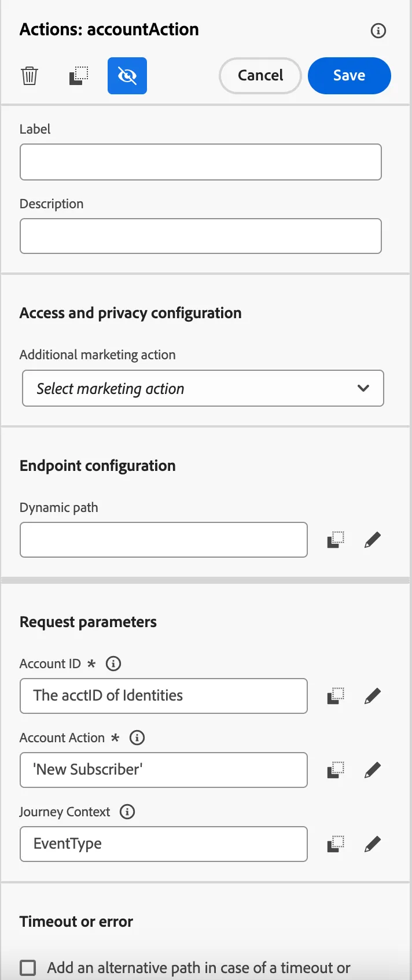Click the 'Access and privacy configuration' heading
Viewport: 412px width, 980px height.
pyautogui.click(x=131, y=313)
